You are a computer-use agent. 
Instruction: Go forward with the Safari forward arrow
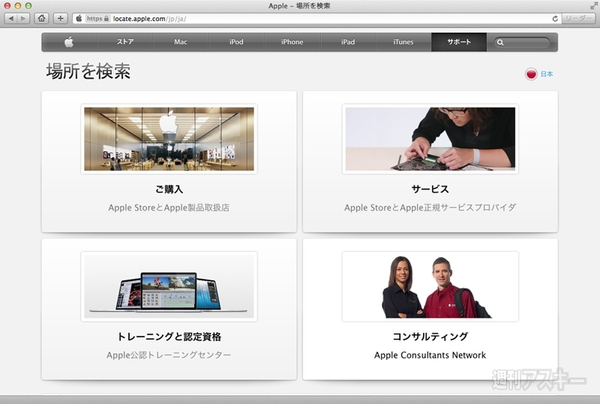[23, 18]
